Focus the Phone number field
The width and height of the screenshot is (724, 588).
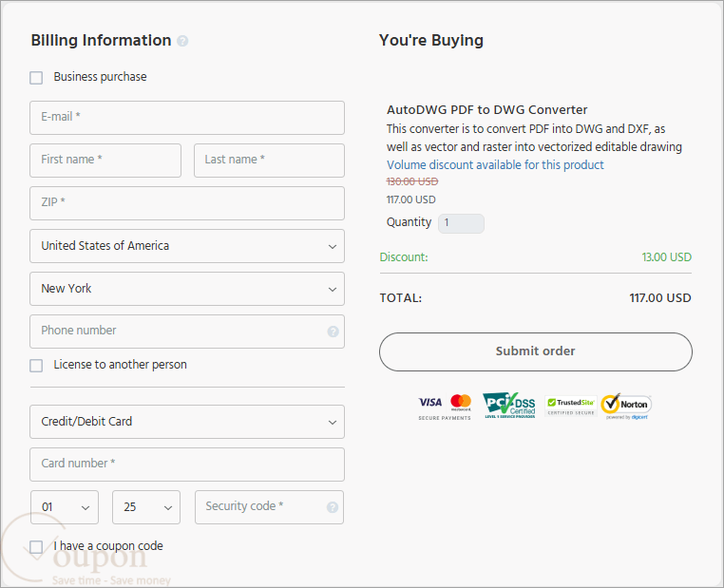coord(187,332)
